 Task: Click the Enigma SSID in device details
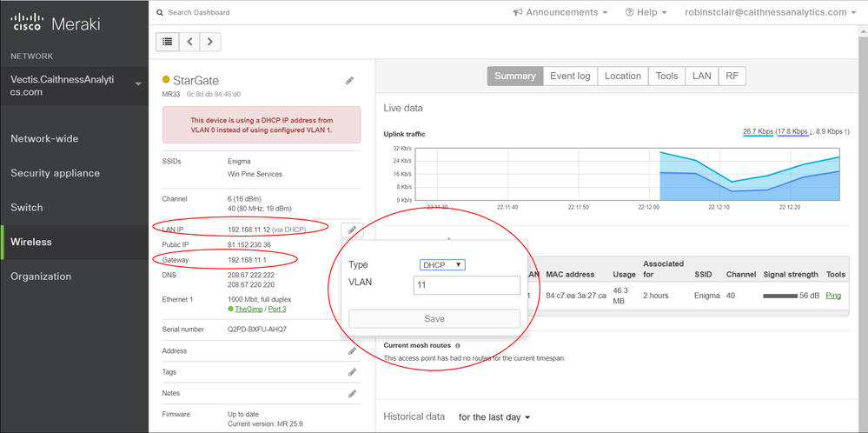pyautogui.click(x=239, y=162)
